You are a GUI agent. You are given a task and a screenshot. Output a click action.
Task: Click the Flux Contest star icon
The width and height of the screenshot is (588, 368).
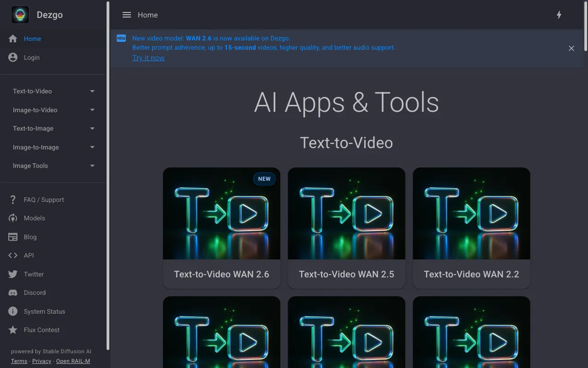13,330
